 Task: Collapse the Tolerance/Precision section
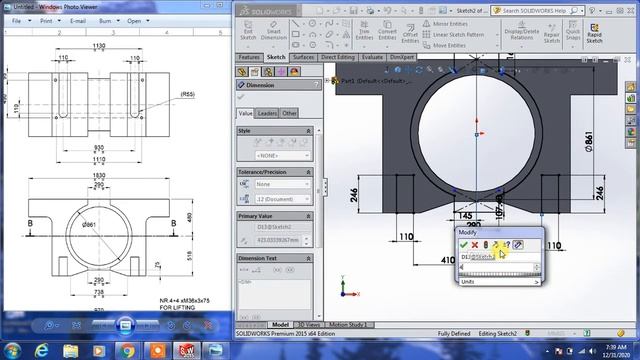click(308, 172)
